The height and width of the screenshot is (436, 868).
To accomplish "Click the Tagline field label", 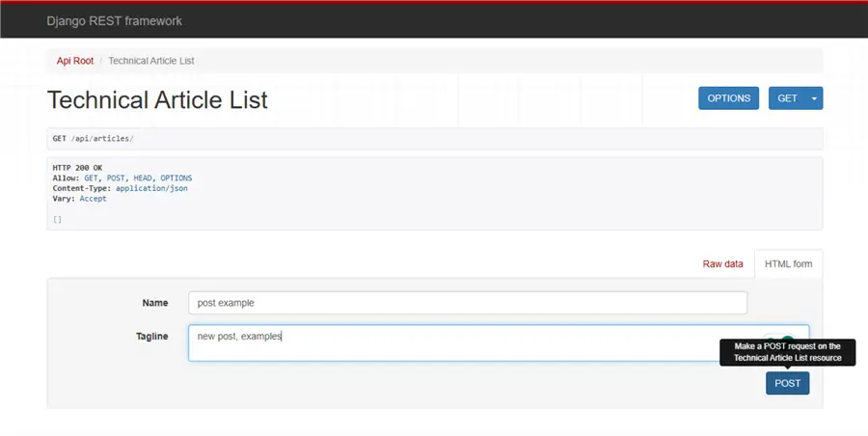I will click(x=151, y=337).
